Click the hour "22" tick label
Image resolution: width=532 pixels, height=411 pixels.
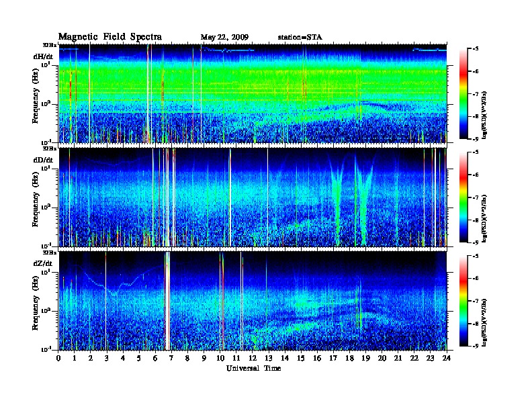(x=414, y=358)
